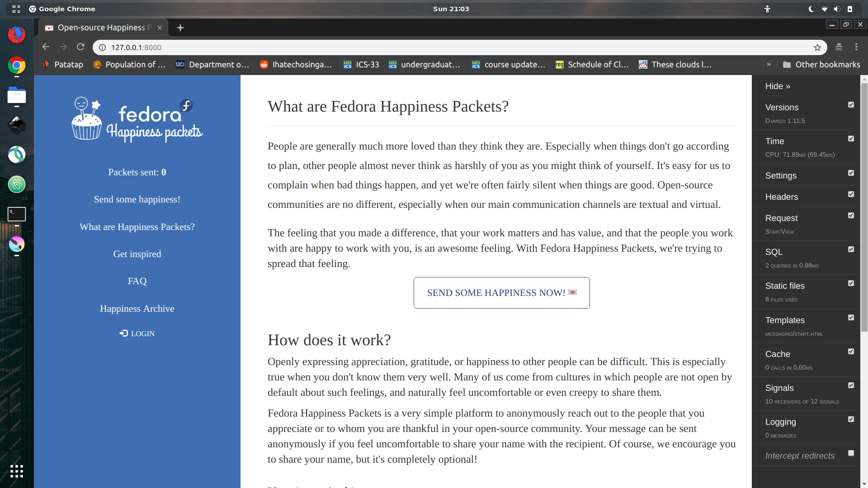868x488 pixels.
Task: Go forward to the next page
Action: 63,47
